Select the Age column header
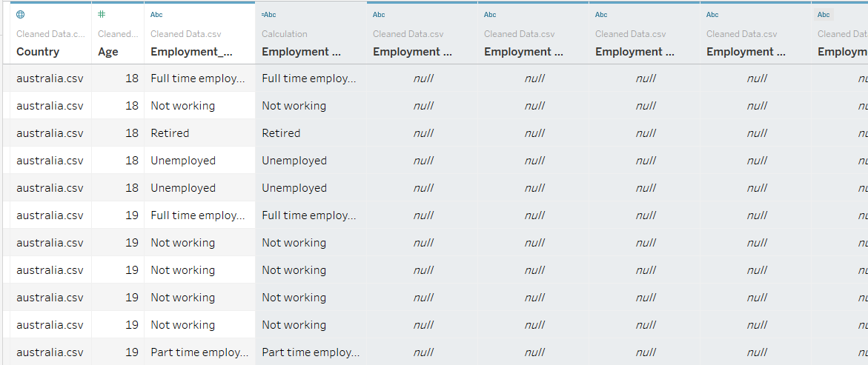The height and width of the screenshot is (365, 868). pyautogui.click(x=108, y=52)
